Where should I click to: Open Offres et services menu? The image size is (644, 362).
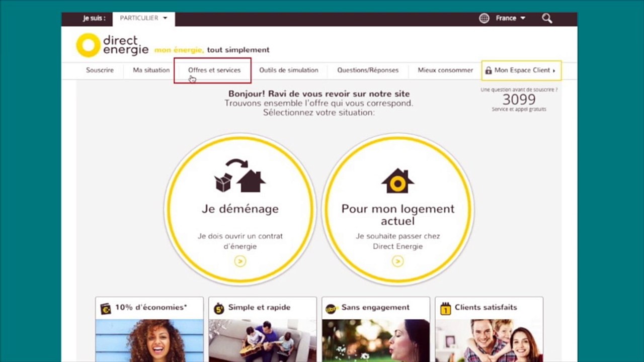[214, 70]
